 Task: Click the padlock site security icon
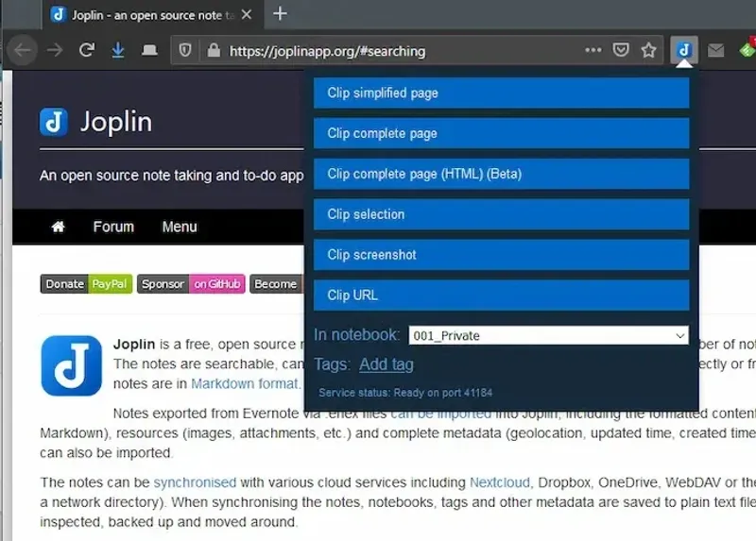click(x=213, y=50)
